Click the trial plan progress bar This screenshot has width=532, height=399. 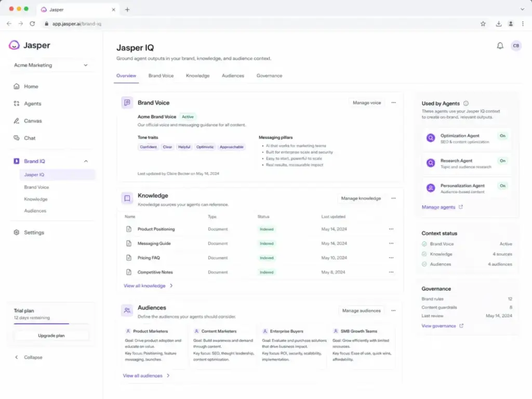coord(51,324)
